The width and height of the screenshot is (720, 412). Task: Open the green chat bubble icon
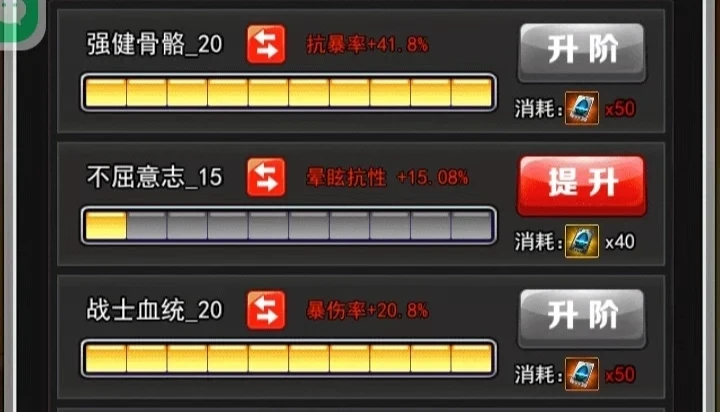coord(16,18)
